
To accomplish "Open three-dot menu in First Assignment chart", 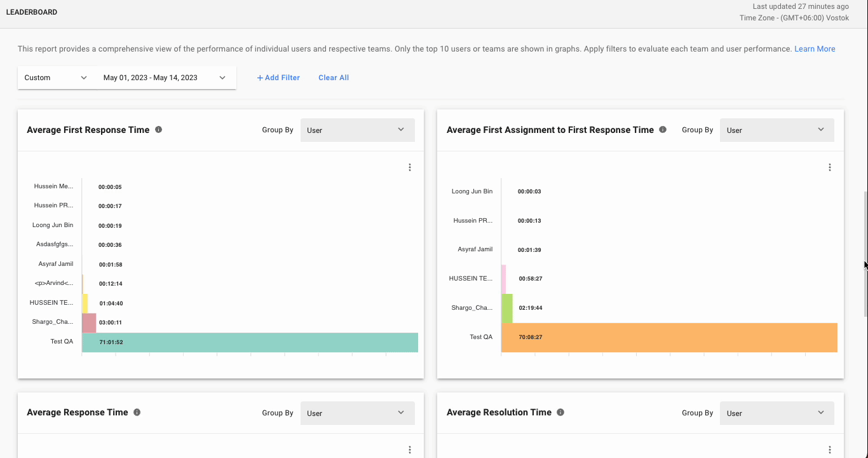I will click(x=830, y=167).
